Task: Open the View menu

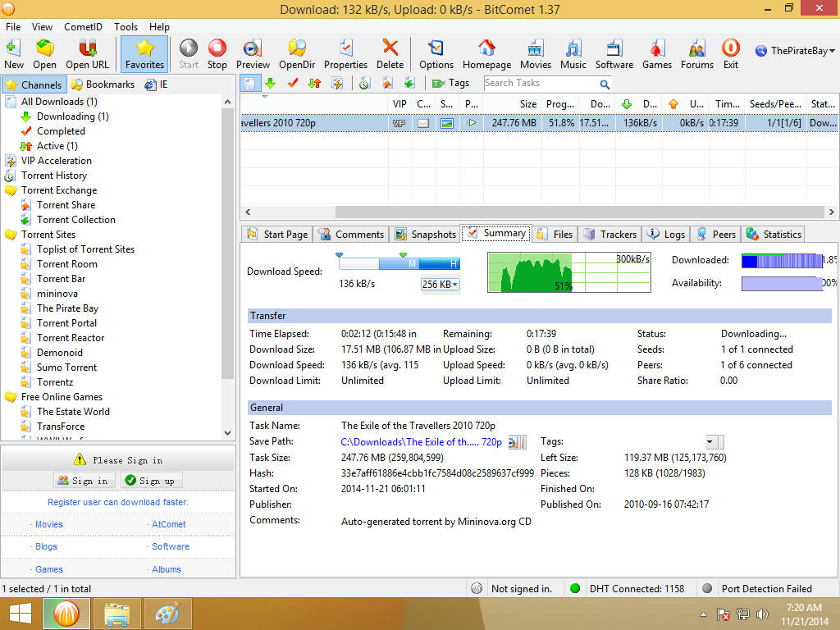Action: [42, 27]
